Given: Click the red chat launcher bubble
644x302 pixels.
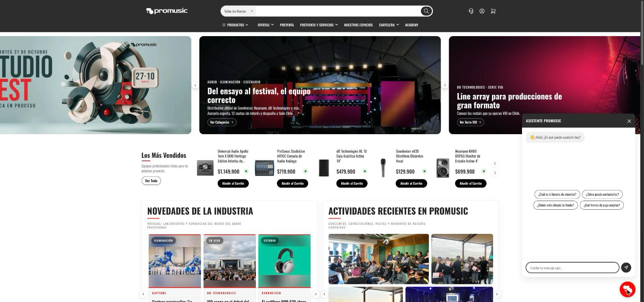Looking at the screenshot, I should pyautogui.click(x=627, y=289).
